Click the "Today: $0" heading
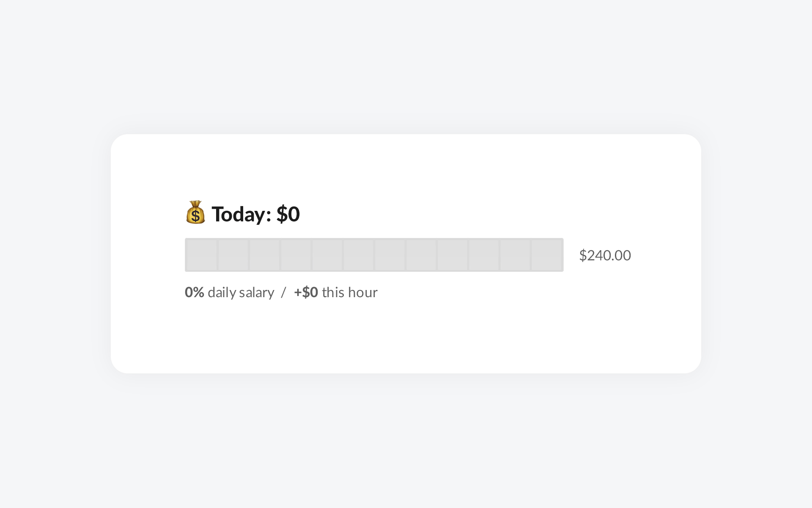 point(255,214)
